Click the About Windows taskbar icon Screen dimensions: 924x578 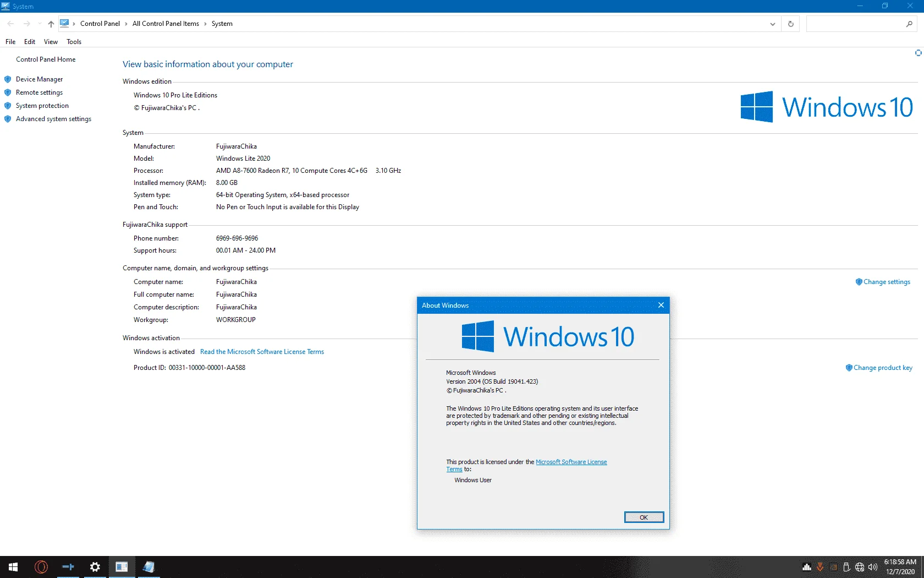point(148,567)
